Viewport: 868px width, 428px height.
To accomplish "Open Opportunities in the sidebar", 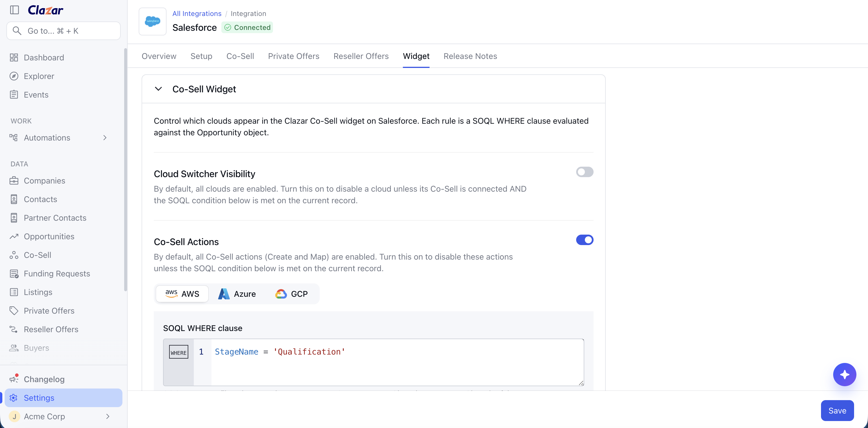I will (63, 236).
